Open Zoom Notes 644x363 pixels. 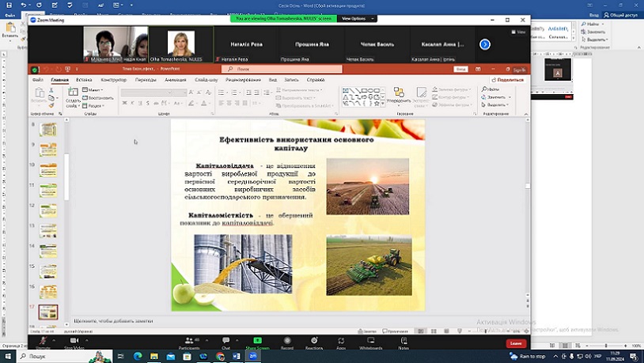tap(403, 342)
